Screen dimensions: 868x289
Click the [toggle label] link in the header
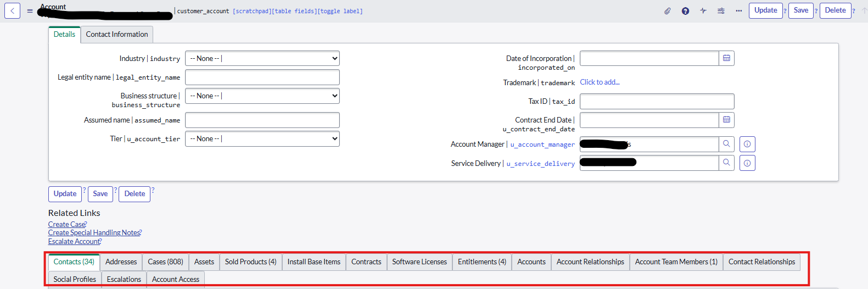point(340,11)
